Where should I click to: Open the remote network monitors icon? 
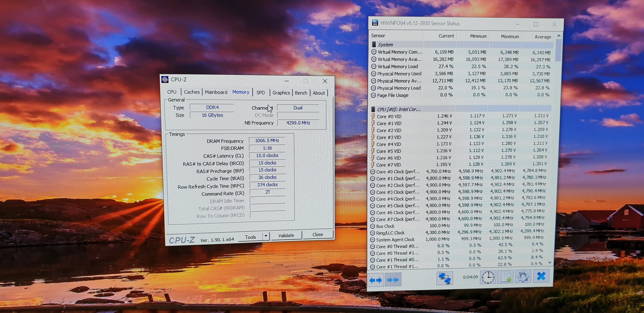point(444,278)
